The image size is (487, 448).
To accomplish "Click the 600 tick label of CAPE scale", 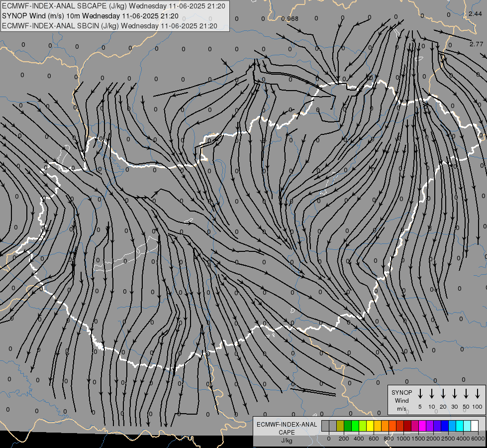I will pos(374,439).
